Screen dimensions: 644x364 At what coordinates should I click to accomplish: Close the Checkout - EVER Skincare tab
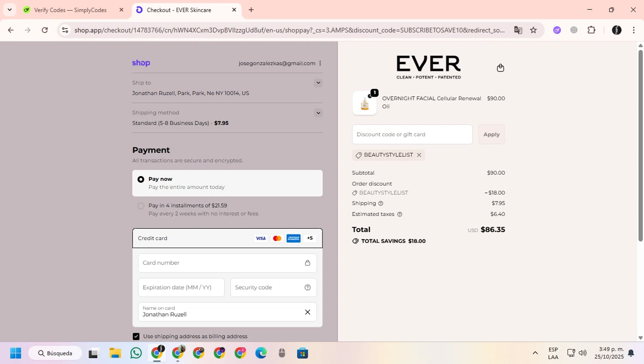pyautogui.click(x=234, y=10)
